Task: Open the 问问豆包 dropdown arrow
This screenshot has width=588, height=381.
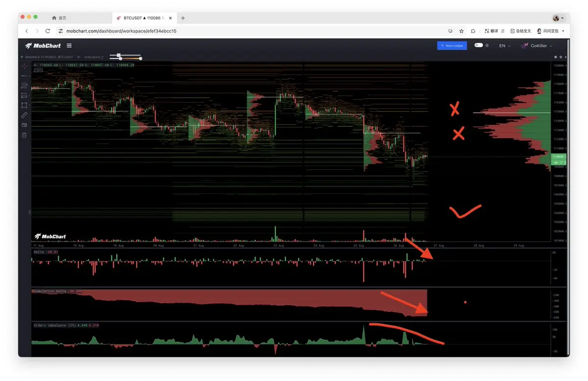Action: coord(563,31)
